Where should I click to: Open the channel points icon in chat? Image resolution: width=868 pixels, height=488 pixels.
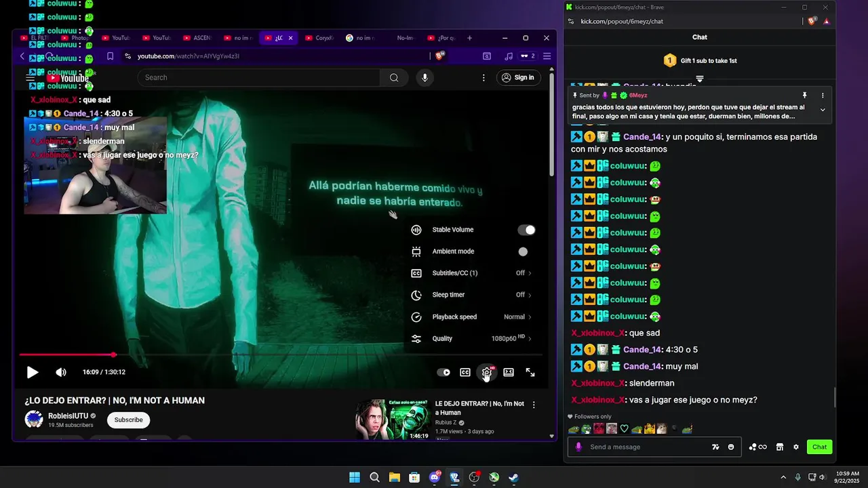coord(757,447)
